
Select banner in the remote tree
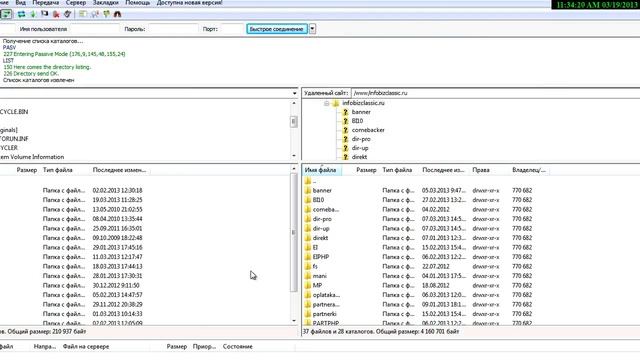tap(361, 112)
